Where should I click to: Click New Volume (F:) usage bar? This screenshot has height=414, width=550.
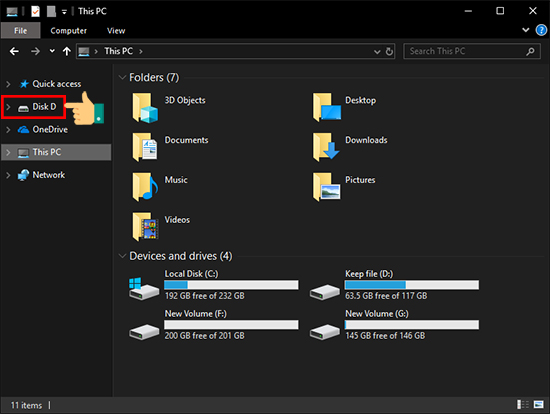click(232, 325)
